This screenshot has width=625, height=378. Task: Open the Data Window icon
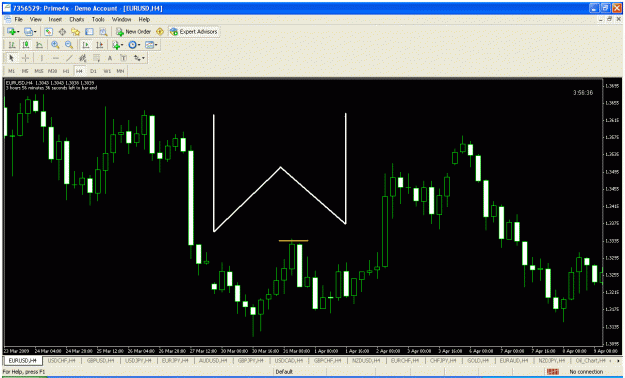click(x=62, y=32)
